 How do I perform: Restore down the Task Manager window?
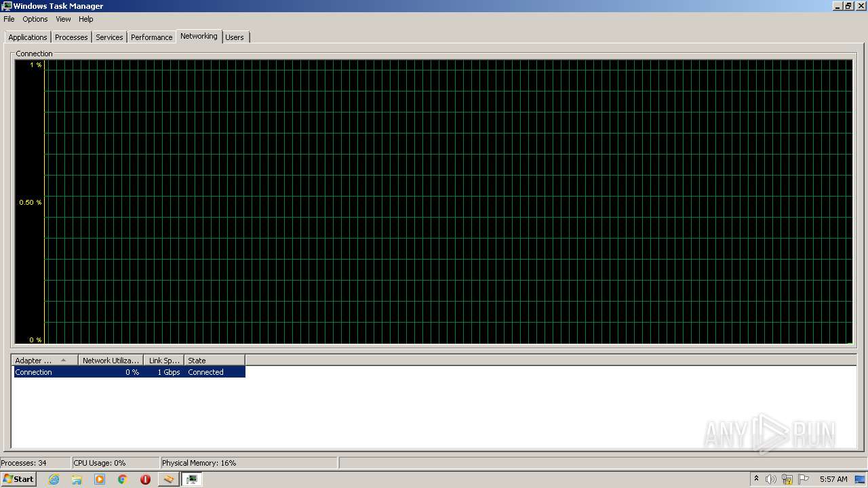tap(848, 6)
